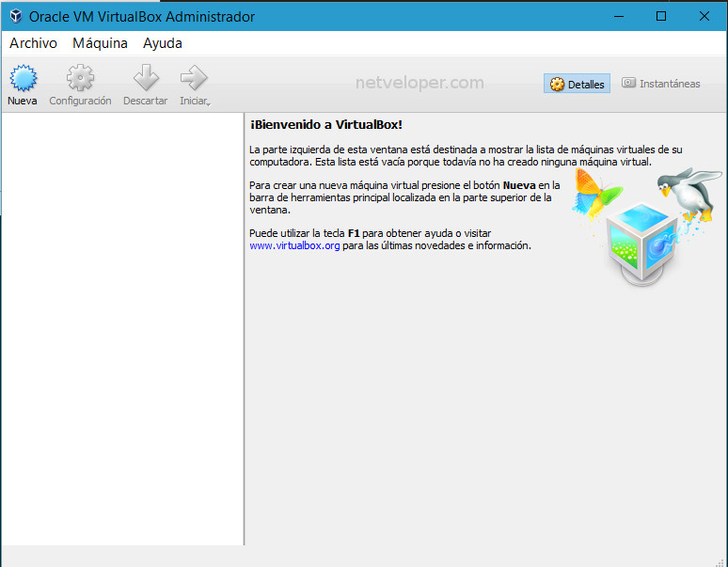
Task: Click the Nueva starburst icon
Action: pyautogui.click(x=24, y=77)
